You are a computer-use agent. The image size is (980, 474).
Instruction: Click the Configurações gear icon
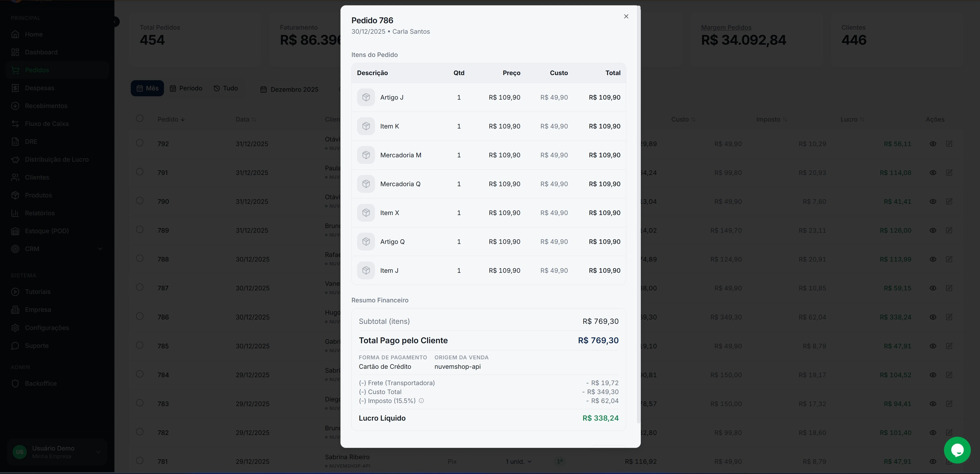(x=15, y=328)
